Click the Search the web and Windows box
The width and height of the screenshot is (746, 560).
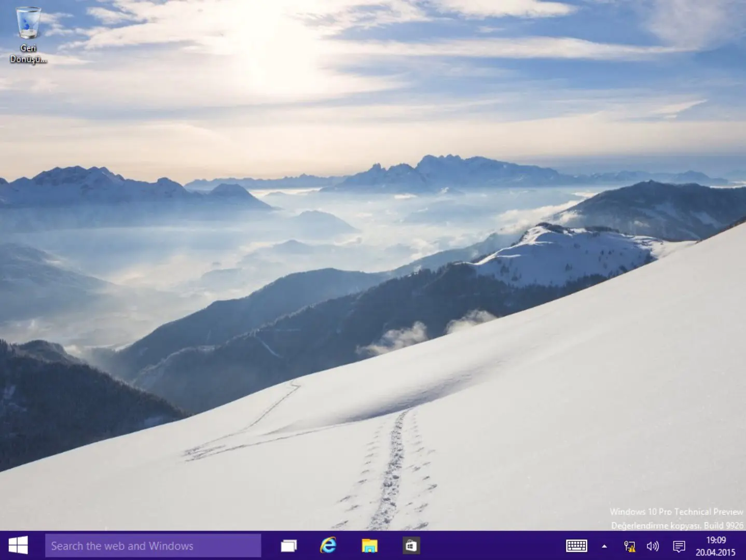point(153,545)
